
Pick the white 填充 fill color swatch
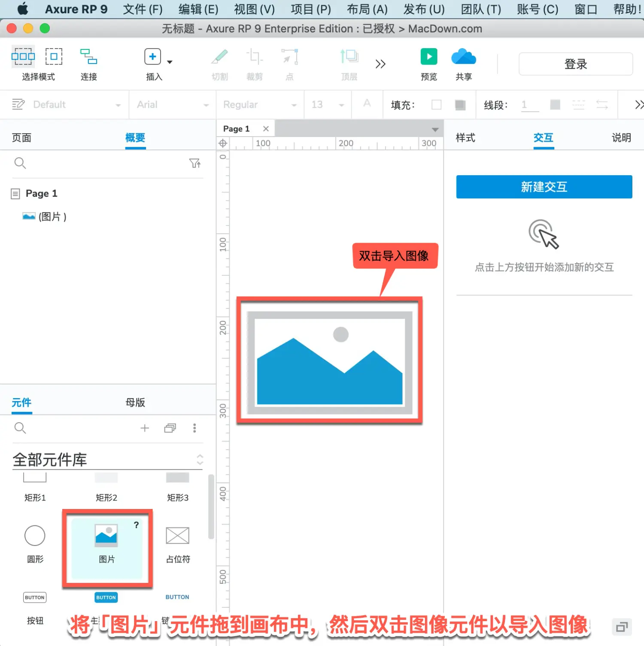tap(437, 105)
